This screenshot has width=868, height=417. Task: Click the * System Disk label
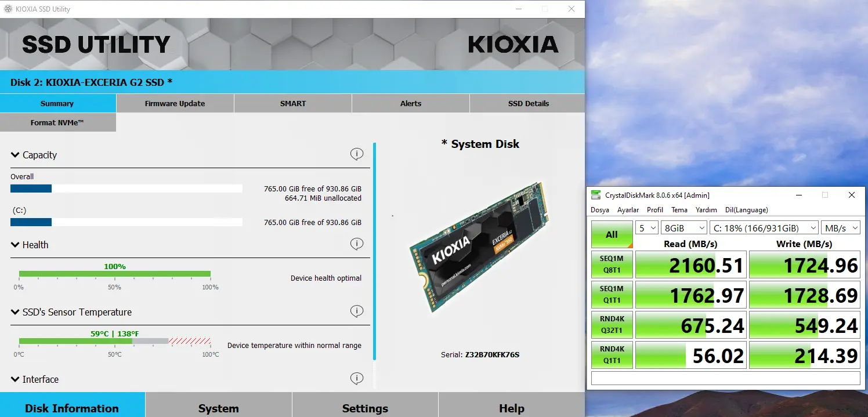[x=480, y=144]
